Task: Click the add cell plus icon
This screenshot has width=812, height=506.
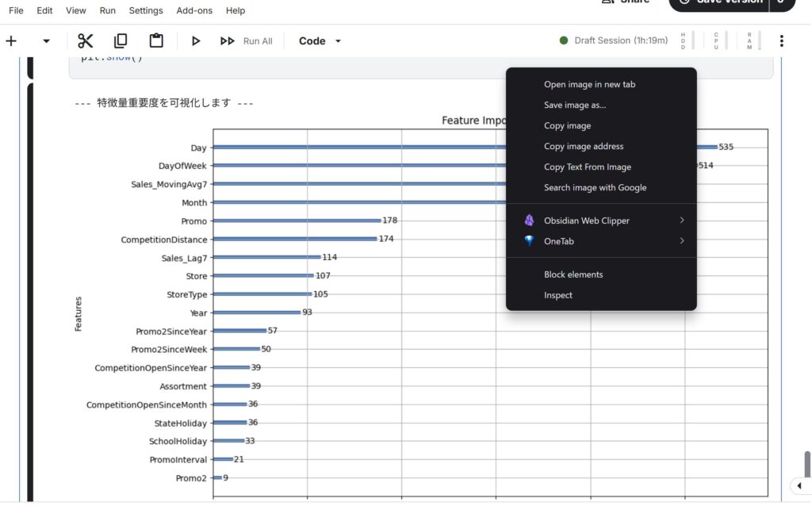Action: click(x=11, y=40)
